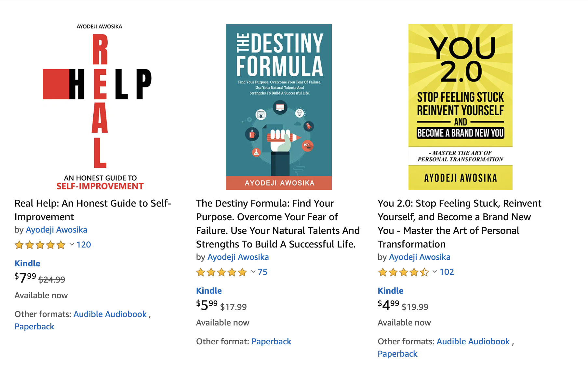The width and height of the screenshot is (588, 369).
Task: Open the 102 customer reviews link
Action: (447, 272)
